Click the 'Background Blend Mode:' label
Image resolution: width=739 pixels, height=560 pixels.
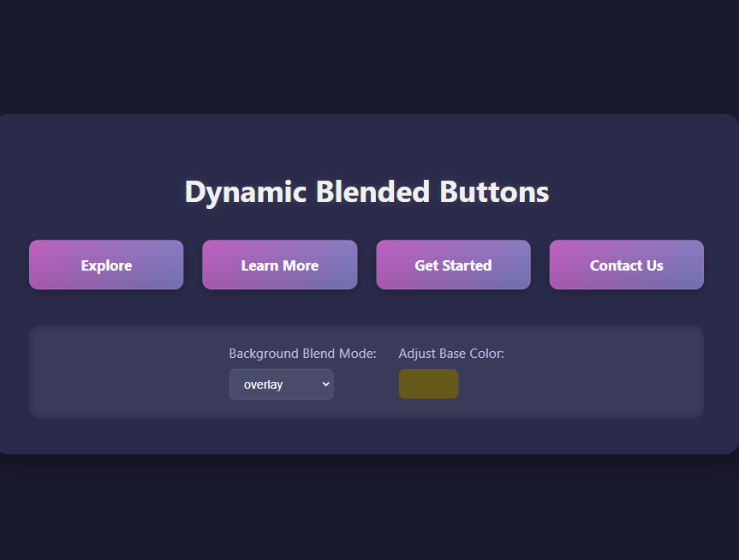302,354
